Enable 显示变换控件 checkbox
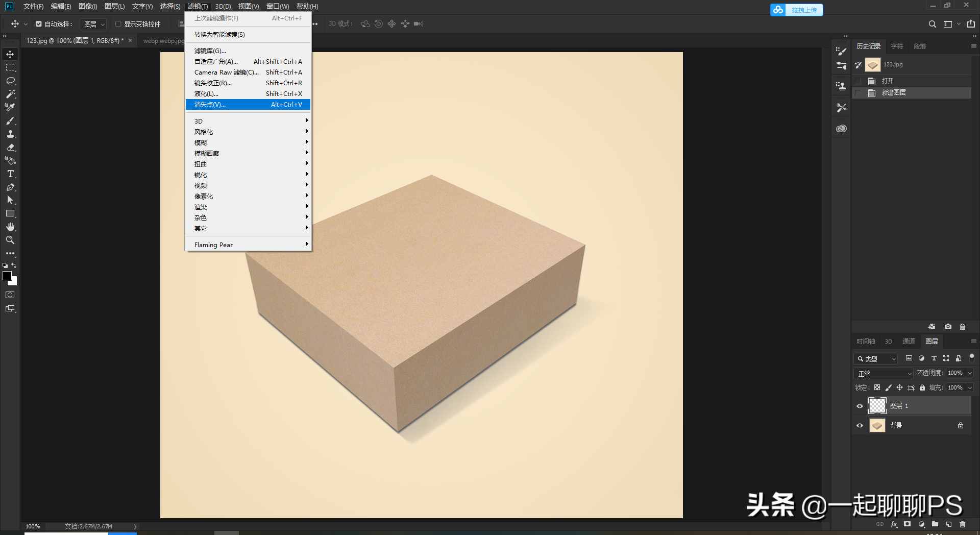980x535 pixels. point(118,24)
